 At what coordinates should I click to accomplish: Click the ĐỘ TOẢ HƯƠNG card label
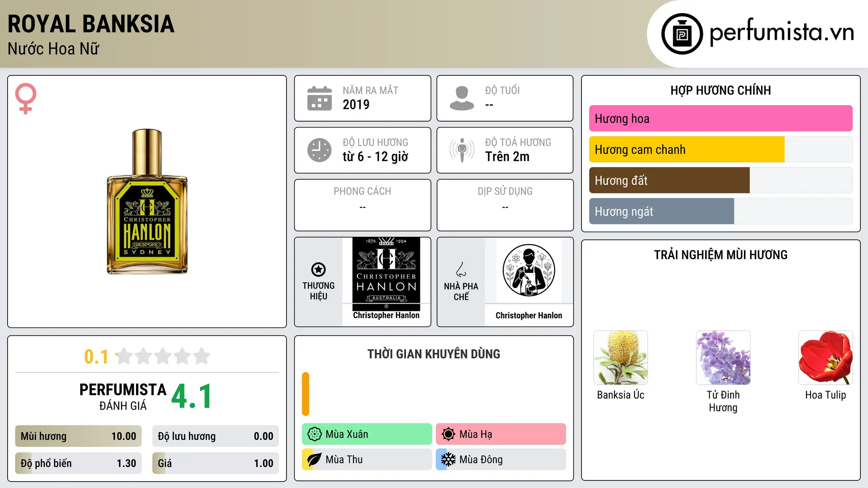pyautogui.click(x=518, y=142)
